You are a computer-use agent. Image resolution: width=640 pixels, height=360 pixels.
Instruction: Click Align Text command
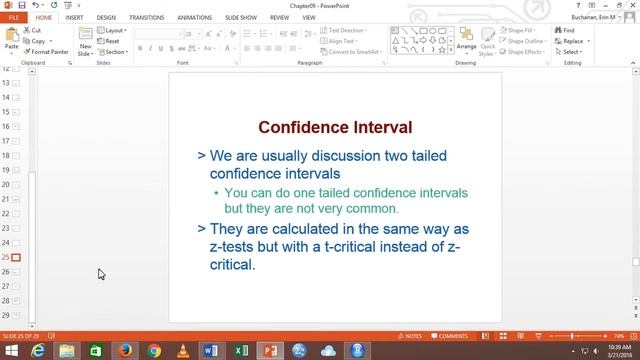(x=339, y=41)
